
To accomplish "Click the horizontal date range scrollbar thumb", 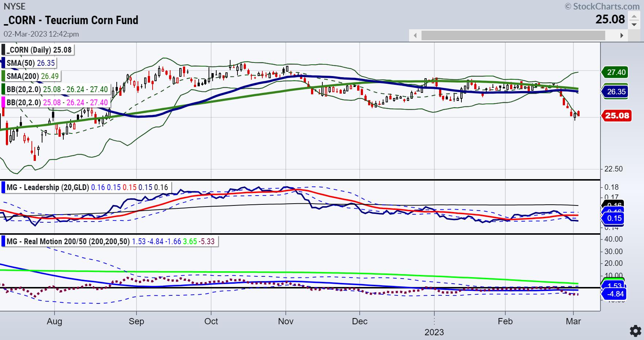I will (x=513, y=35).
